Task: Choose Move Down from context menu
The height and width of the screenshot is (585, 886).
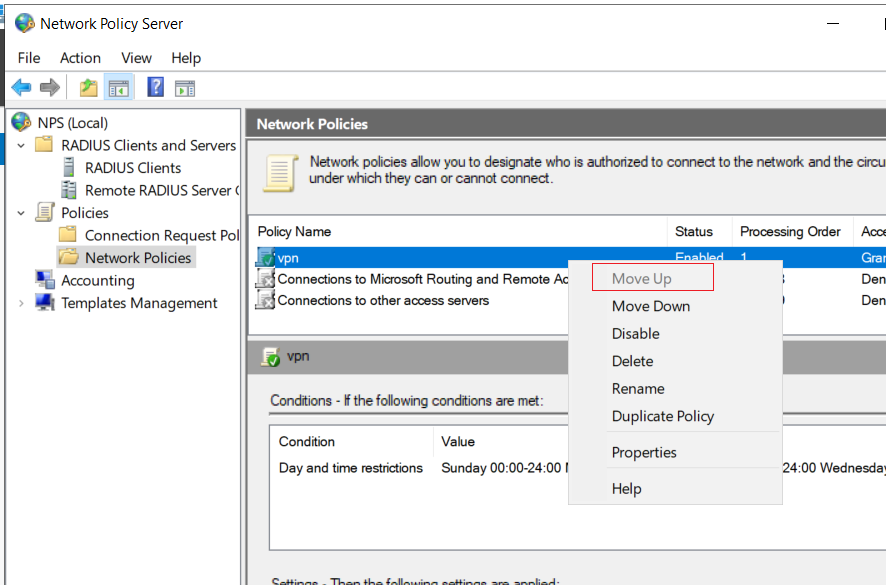Action: click(x=651, y=306)
